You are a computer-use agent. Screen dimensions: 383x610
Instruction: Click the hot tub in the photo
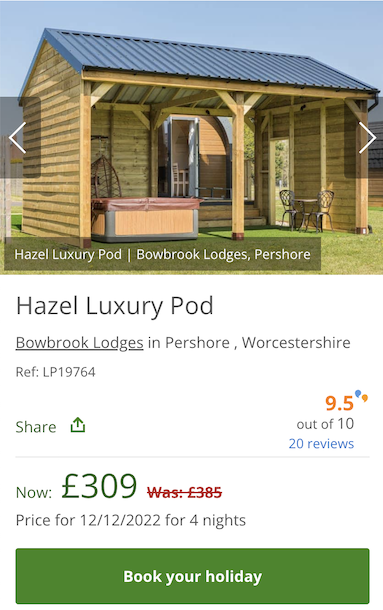point(145,219)
